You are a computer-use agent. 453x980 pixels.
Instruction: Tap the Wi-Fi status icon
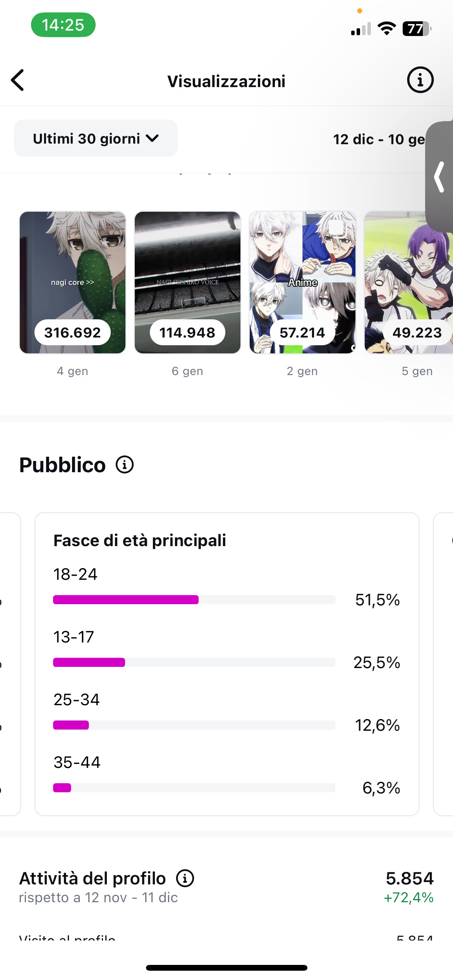pyautogui.click(x=386, y=29)
